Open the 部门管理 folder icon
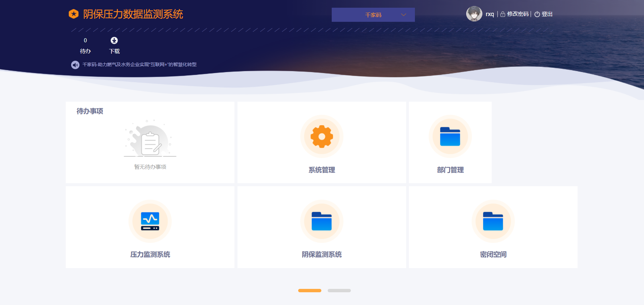 tap(450, 137)
